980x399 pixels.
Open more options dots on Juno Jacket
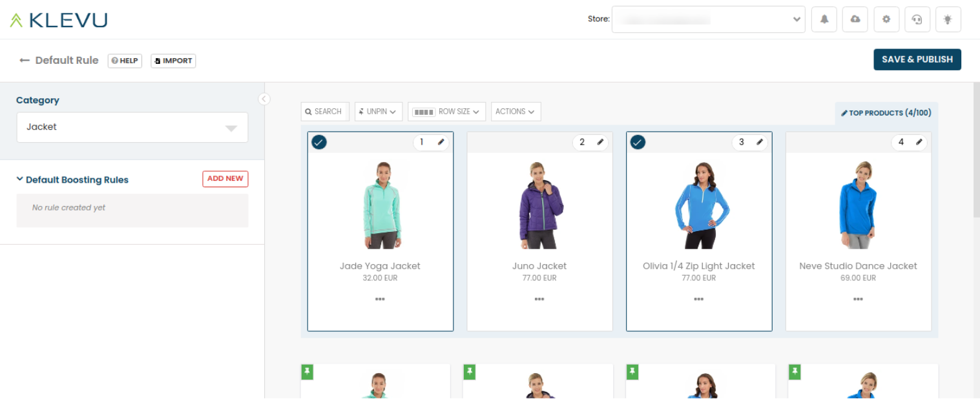(539, 299)
